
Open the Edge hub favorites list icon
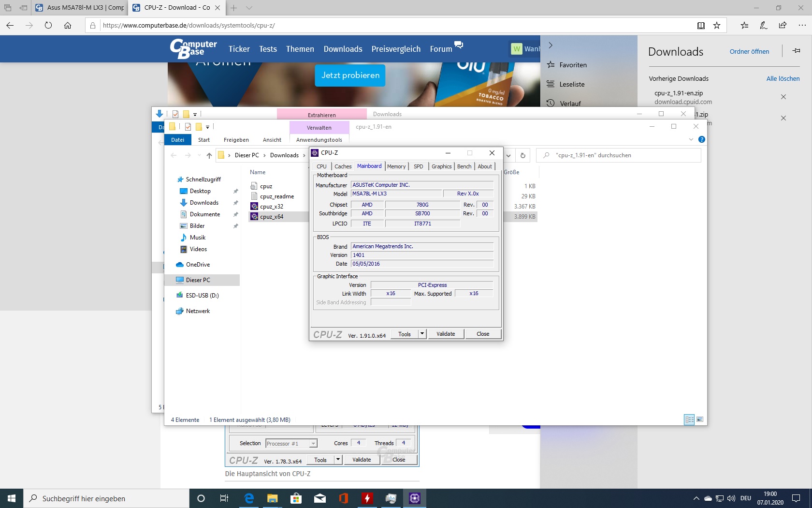(744, 25)
